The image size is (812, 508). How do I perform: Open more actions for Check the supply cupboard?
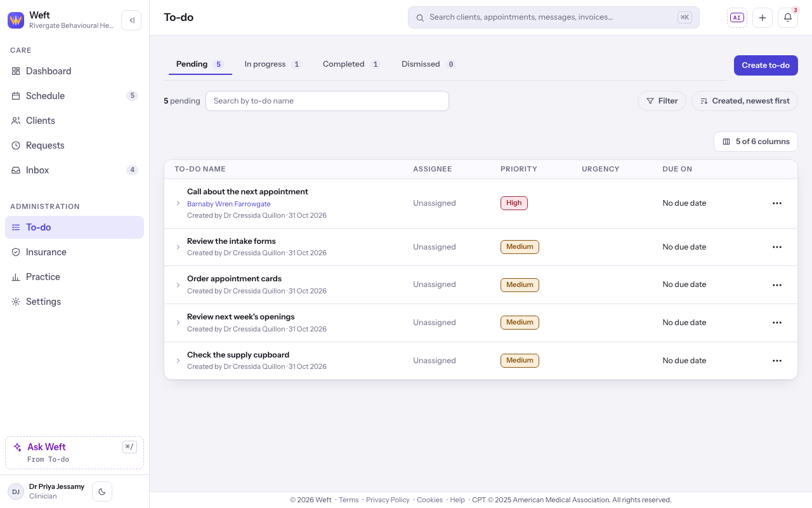point(777,361)
